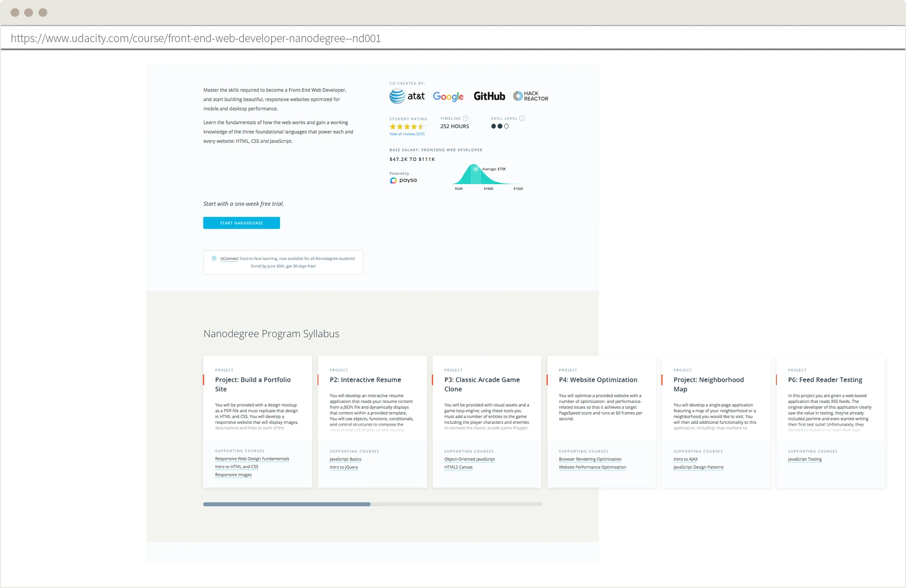906x588 pixels.
Task: Select P4: Website Optimization card title
Action: tap(598, 380)
